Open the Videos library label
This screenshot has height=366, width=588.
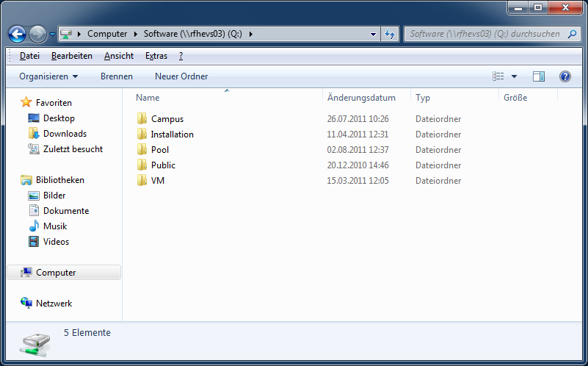click(x=56, y=242)
